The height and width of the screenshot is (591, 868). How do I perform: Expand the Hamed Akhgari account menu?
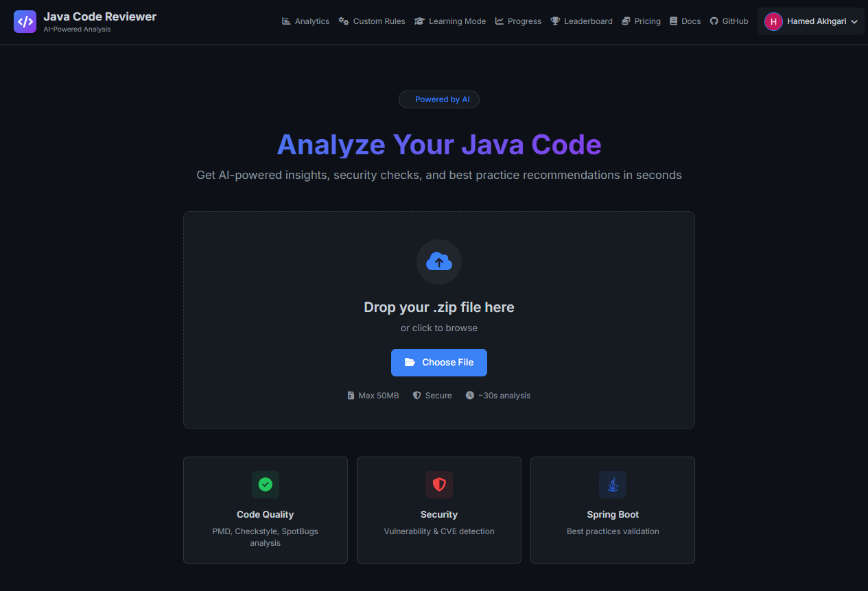tap(810, 21)
